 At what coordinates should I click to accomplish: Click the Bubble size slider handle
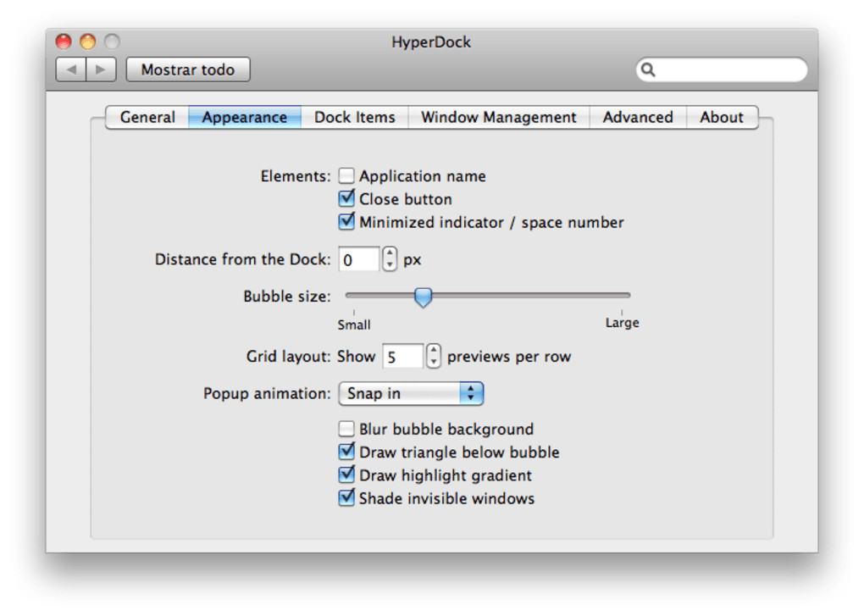click(423, 297)
